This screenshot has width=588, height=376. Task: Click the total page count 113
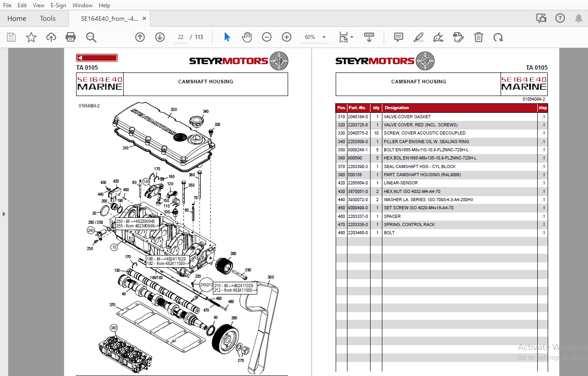click(199, 37)
